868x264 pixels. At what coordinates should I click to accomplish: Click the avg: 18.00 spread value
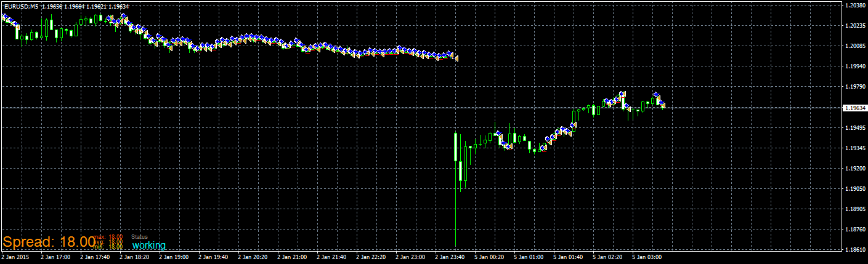(108, 242)
